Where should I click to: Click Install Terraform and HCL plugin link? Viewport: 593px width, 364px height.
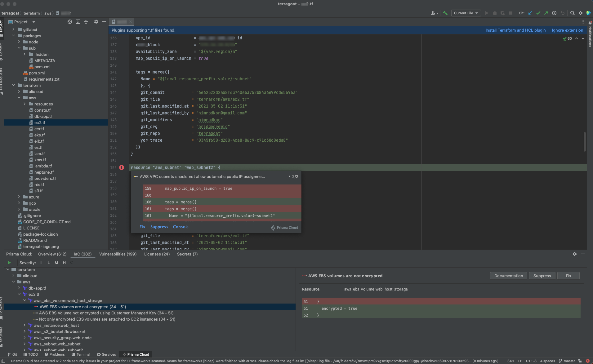515,30
